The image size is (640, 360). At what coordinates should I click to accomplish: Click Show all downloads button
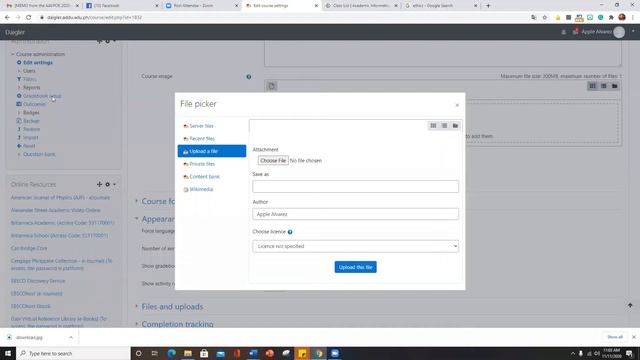pos(615,337)
